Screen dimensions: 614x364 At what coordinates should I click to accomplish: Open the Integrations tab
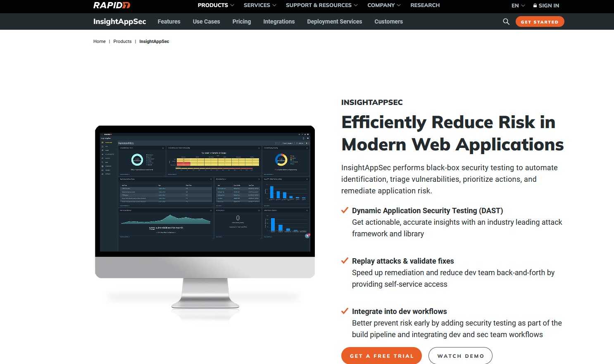(x=279, y=21)
